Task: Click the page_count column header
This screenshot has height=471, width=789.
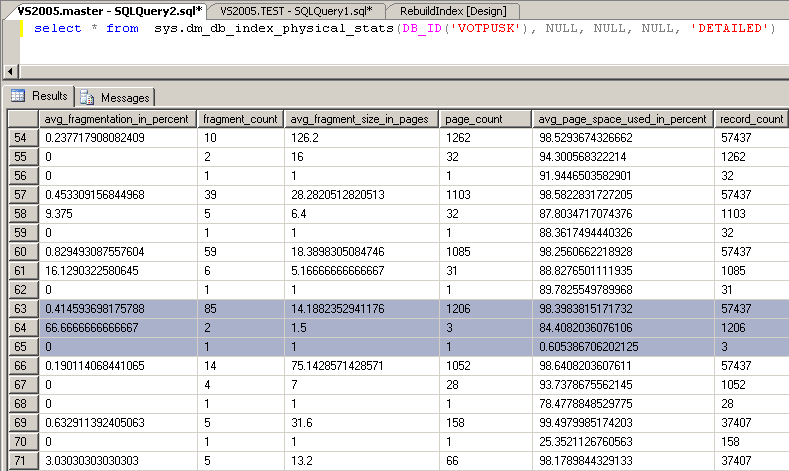Action: coord(485,119)
